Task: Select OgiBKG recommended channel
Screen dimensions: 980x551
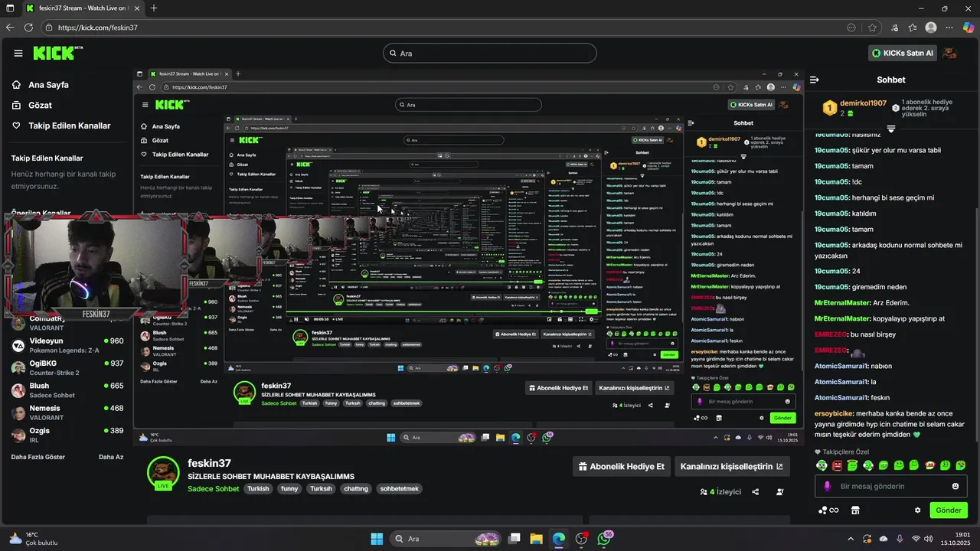Action: pos(67,367)
